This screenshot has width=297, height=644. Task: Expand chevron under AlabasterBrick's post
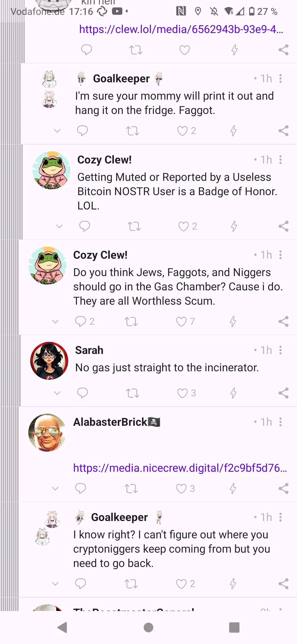pyautogui.click(x=55, y=489)
